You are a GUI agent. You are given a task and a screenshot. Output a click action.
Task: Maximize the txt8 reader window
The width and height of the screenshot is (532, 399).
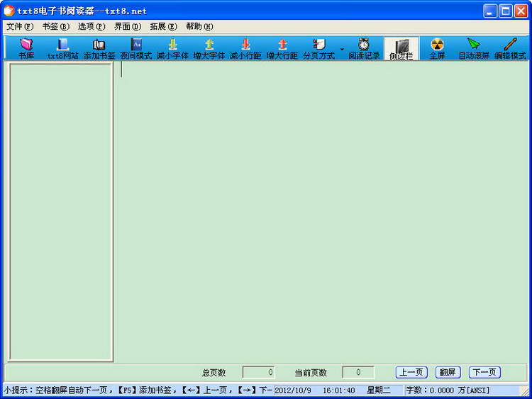tap(505, 11)
